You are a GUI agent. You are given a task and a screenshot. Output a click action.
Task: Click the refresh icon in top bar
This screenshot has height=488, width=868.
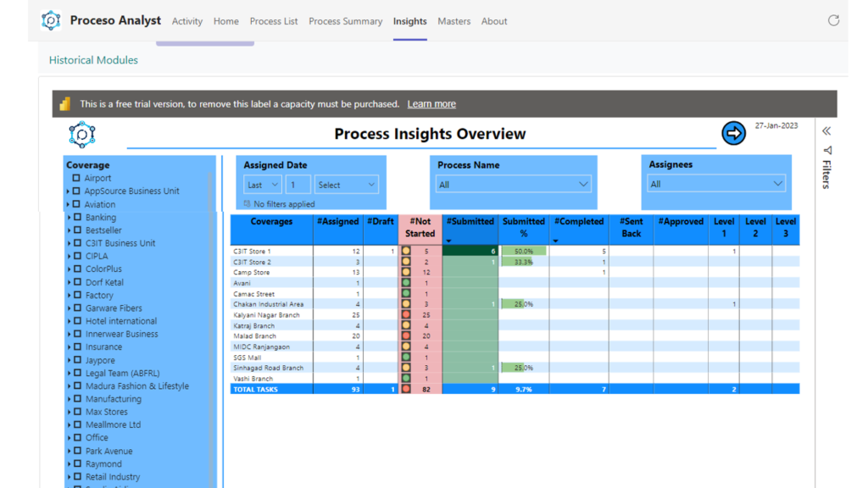[x=833, y=20]
